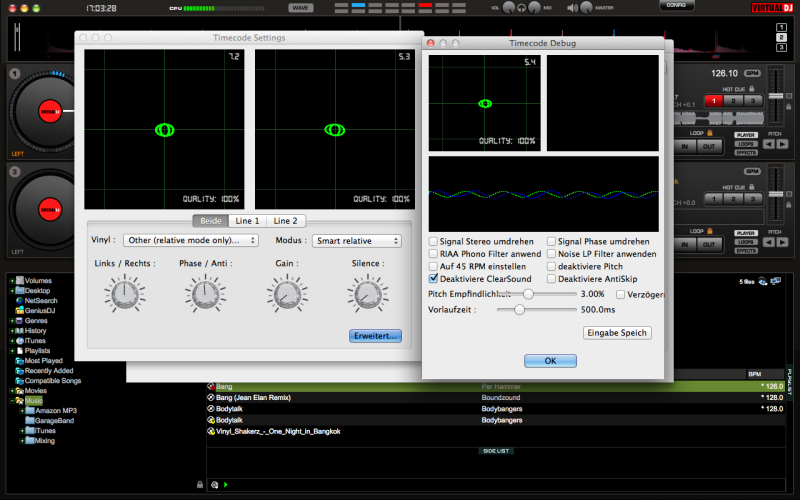Expand the Amazon MP3 folder
This screenshot has height=500, width=800.
(21, 411)
